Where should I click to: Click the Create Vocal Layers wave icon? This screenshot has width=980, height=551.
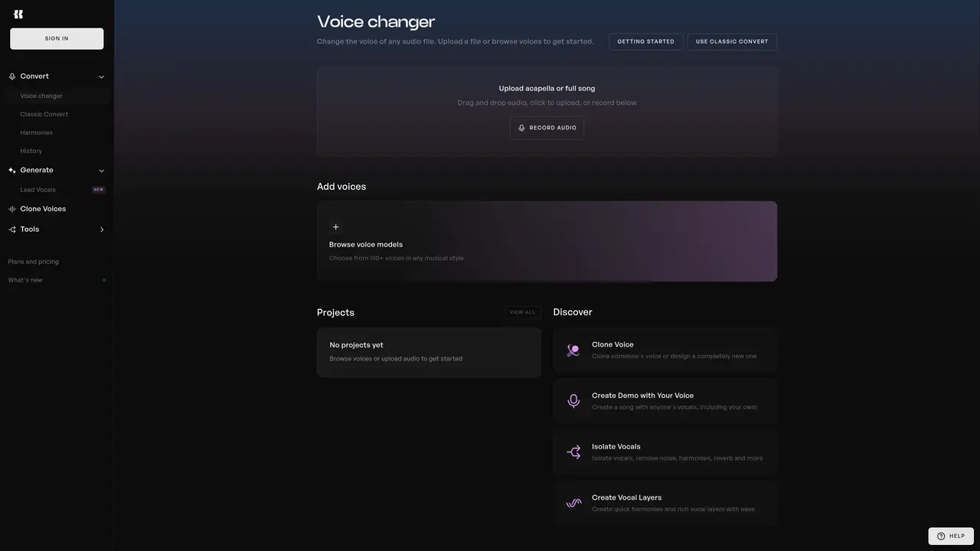[x=573, y=504]
